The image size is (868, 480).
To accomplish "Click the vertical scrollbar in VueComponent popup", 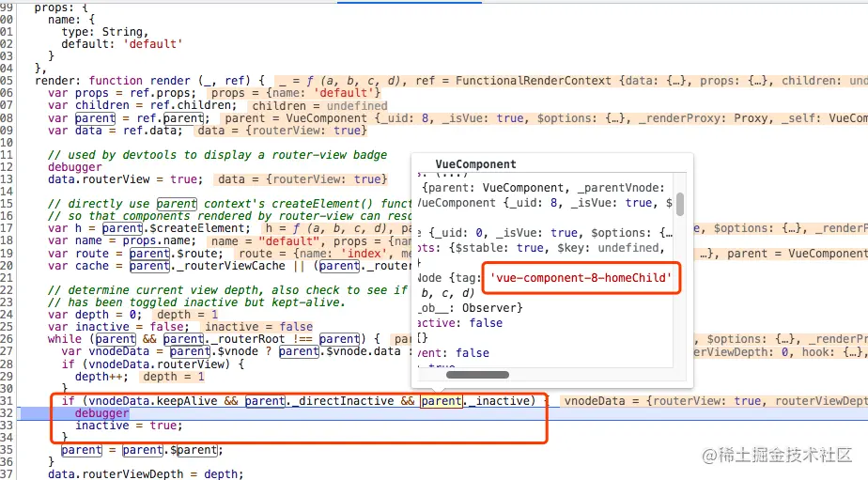I will 680,204.
